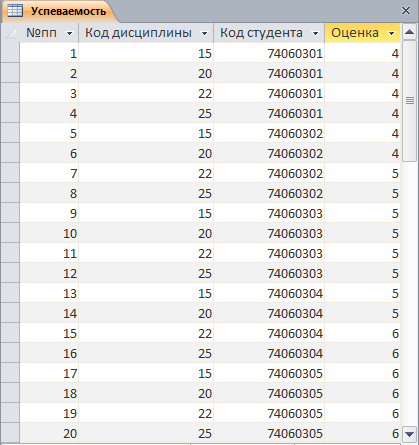
Task: Click Код студента 74060304 in row 13
Action: [269, 293]
